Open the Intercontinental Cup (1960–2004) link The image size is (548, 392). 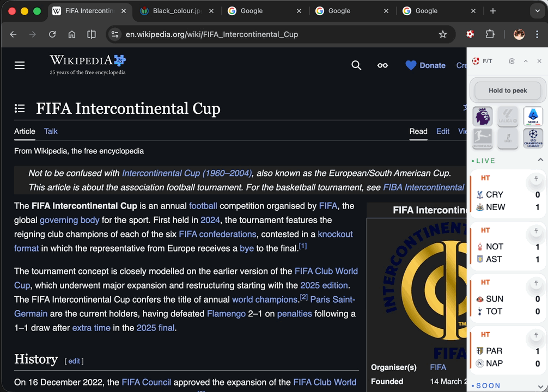click(x=187, y=173)
